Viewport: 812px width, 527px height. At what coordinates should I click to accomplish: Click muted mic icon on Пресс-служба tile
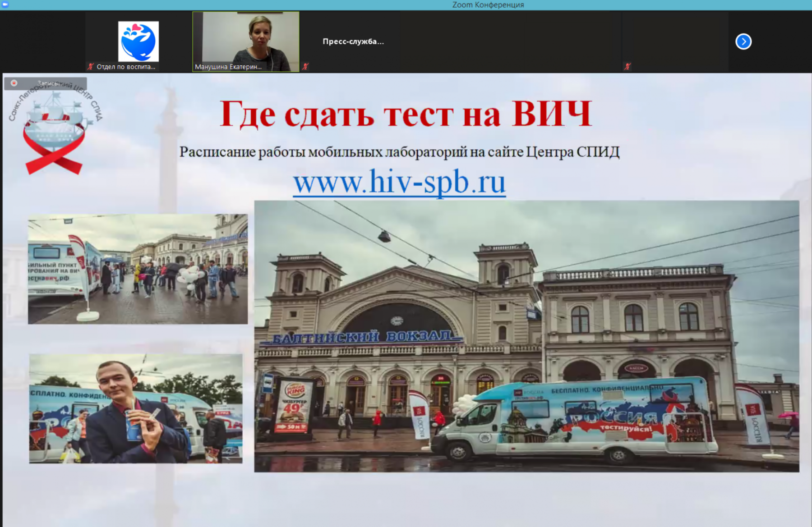click(x=305, y=67)
